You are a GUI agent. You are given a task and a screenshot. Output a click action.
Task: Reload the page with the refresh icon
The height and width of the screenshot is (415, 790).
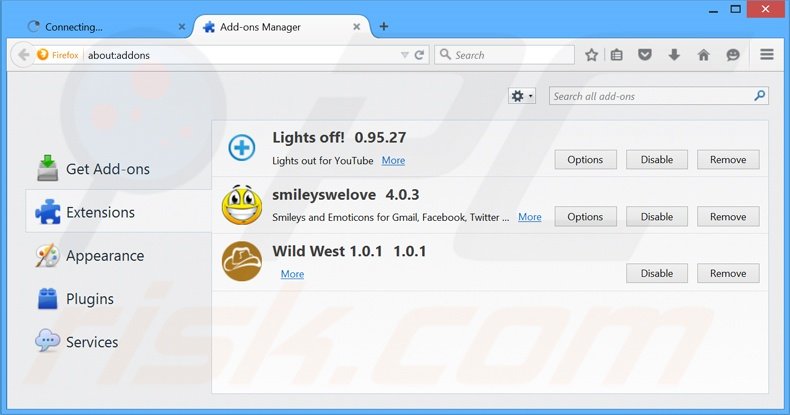[419, 55]
